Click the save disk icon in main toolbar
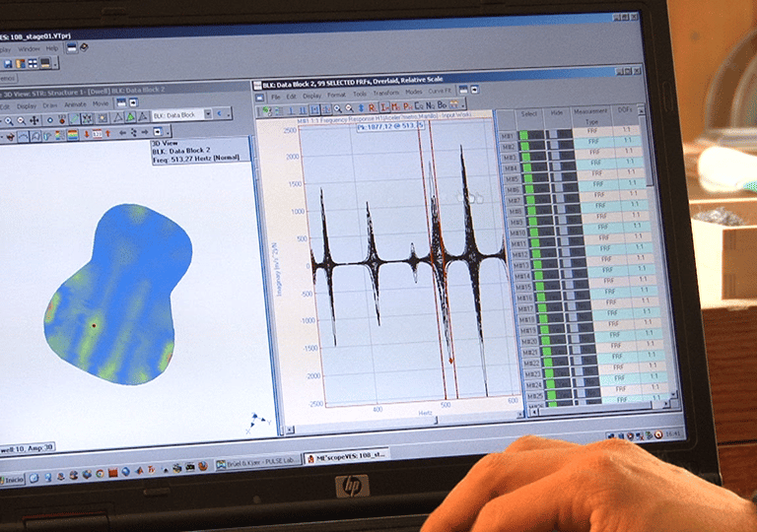This screenshot has width=757, height=532. 8,63
